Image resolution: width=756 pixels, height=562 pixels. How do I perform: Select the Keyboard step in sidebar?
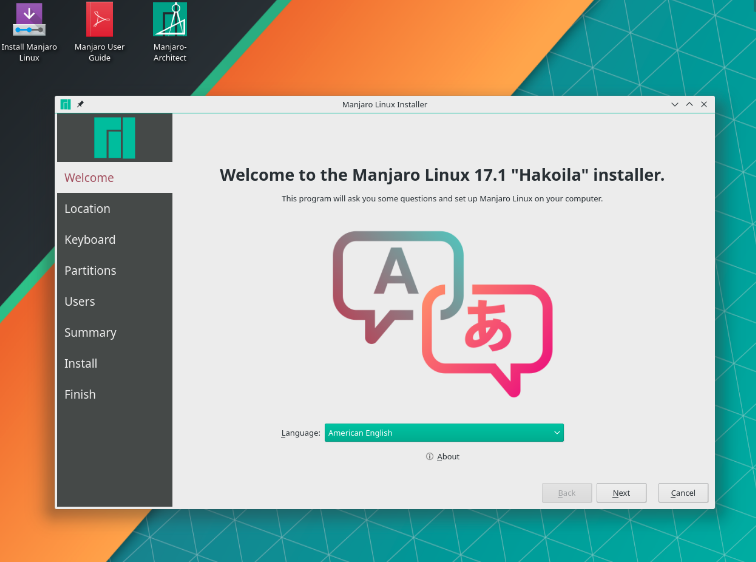115,240
